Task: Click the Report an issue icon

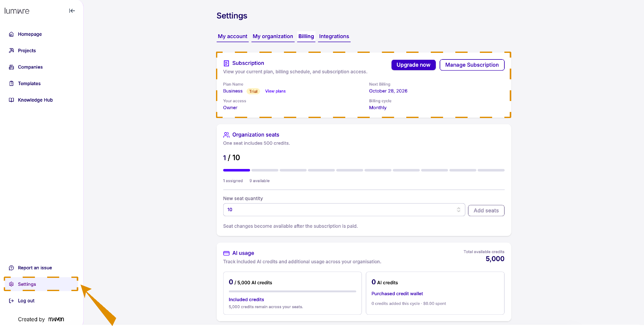Action: click(11, 268)
